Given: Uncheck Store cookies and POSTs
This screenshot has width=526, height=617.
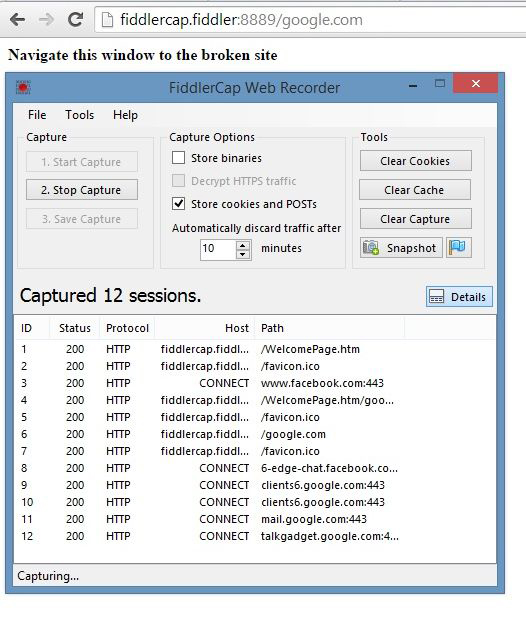Looking at the screenshot, I should pyautogui.click(x=178, y=204).
